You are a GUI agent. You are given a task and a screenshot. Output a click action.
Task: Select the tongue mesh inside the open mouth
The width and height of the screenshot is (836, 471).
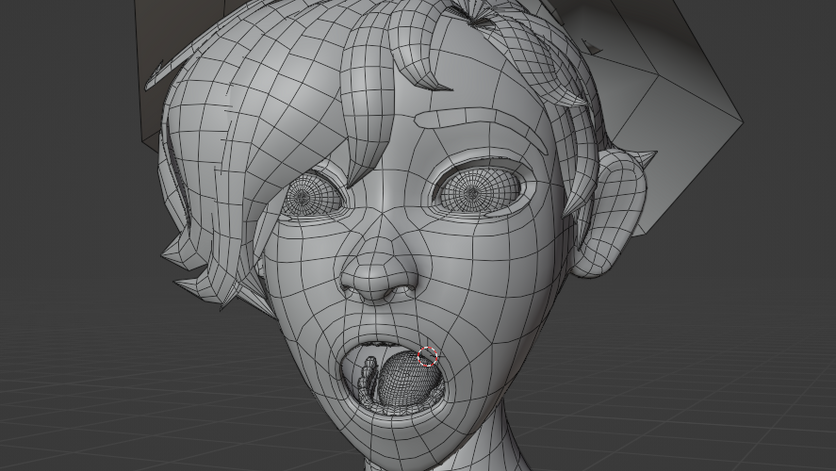[x=408, y=379]
